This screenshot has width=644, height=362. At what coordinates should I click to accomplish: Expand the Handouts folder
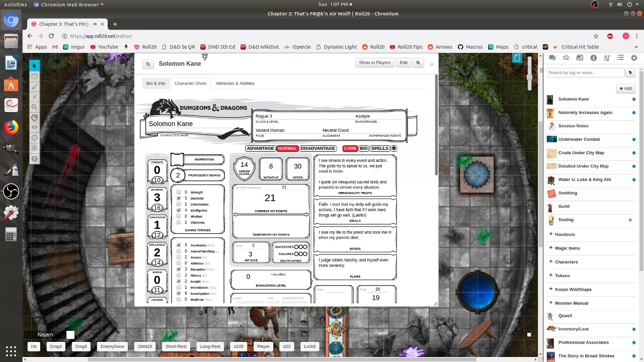tap(551, 234)
